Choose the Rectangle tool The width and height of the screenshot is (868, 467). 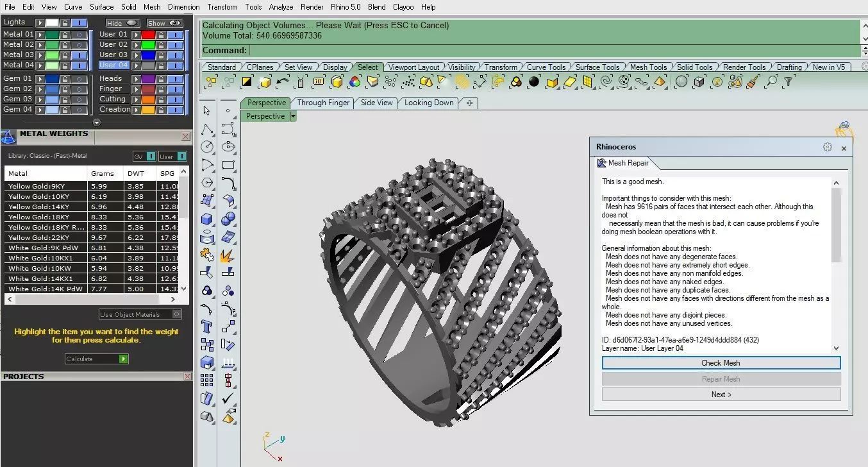(228, 165)
